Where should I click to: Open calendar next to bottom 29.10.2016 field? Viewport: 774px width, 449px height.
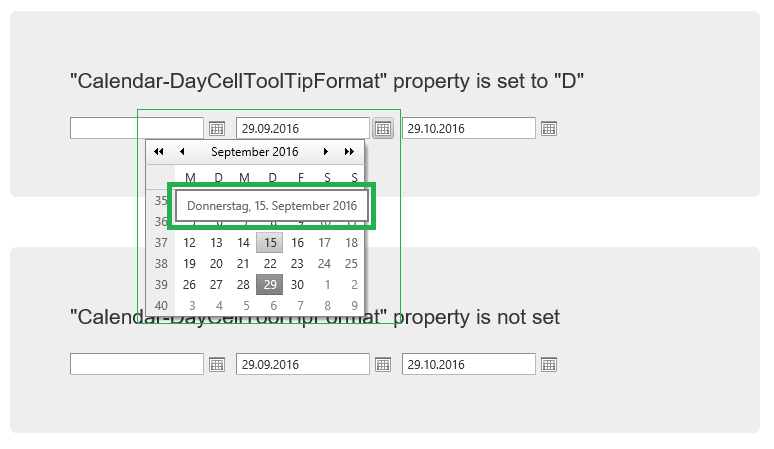(x=549, y=365)
